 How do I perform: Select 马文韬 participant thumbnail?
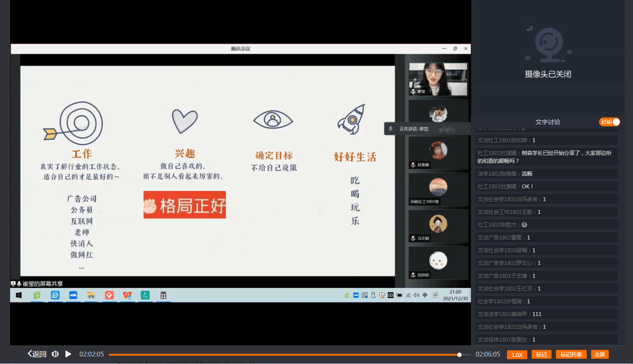(x=438, y=226)
